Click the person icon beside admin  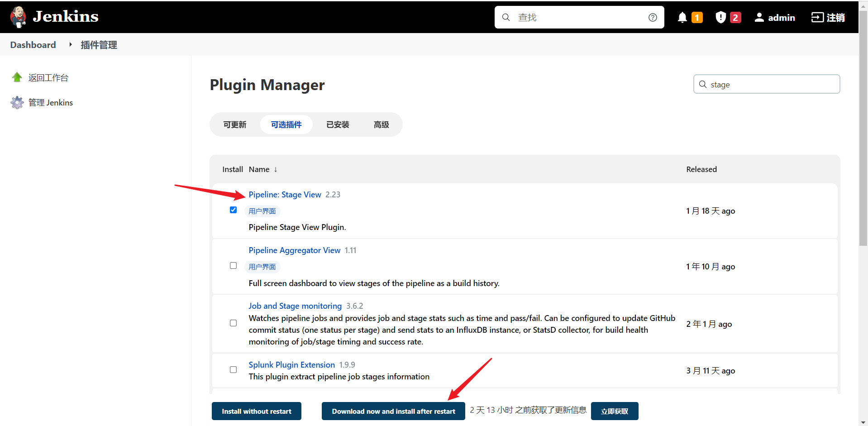(759, 17)
